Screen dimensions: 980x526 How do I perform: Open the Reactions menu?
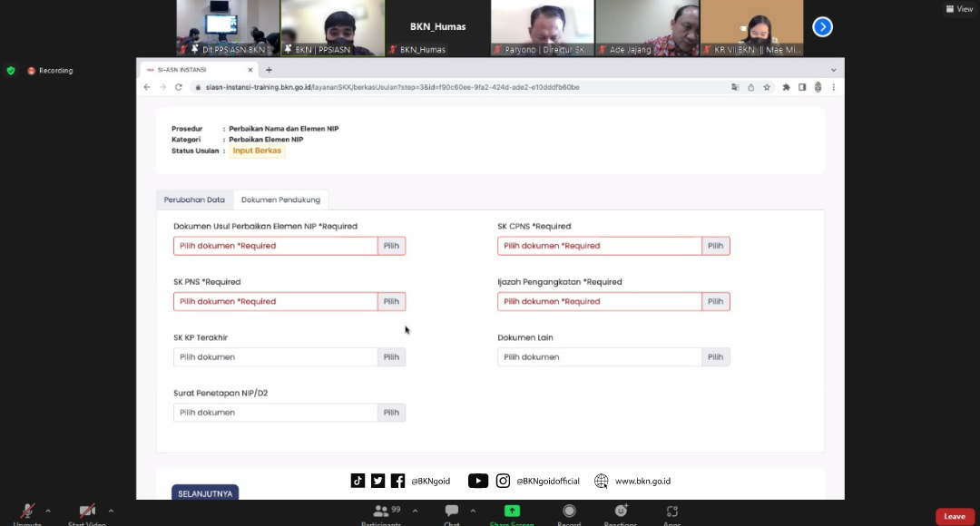[x=621, y=512]
